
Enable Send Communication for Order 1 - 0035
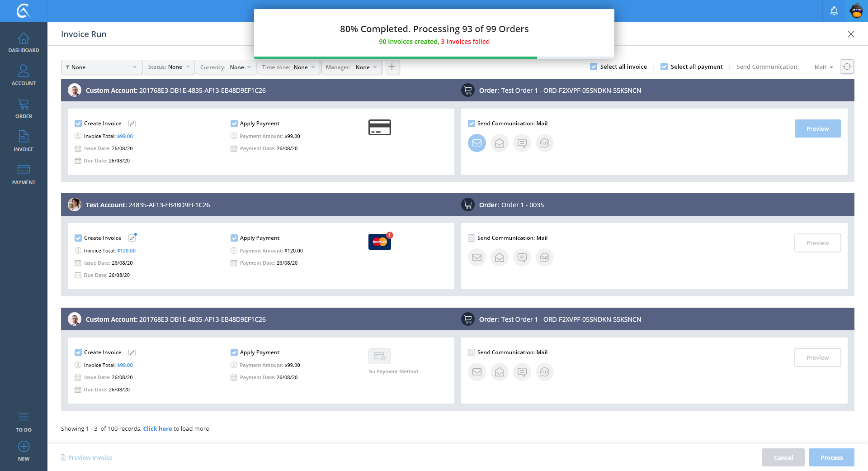[x=472, y=238]
